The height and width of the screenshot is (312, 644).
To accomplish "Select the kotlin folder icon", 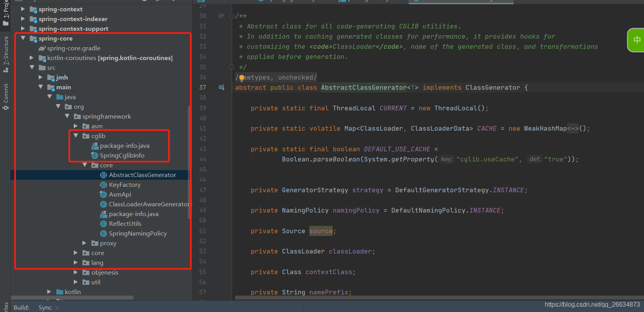I will click(x=60, y=292).
